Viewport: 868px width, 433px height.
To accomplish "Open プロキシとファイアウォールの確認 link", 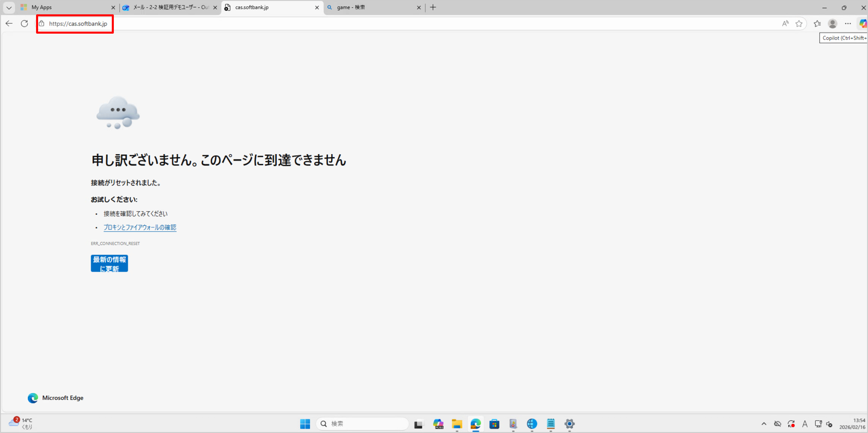I will click(x=140, y=227).
